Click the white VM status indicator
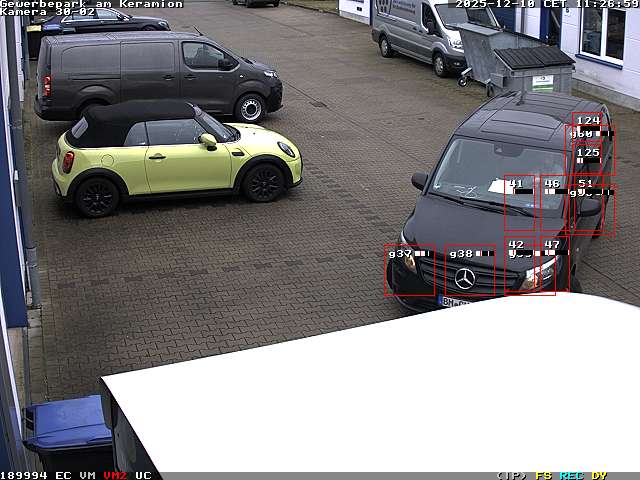Viewport: 640px width, 480px height. click(x=88, y=475)
